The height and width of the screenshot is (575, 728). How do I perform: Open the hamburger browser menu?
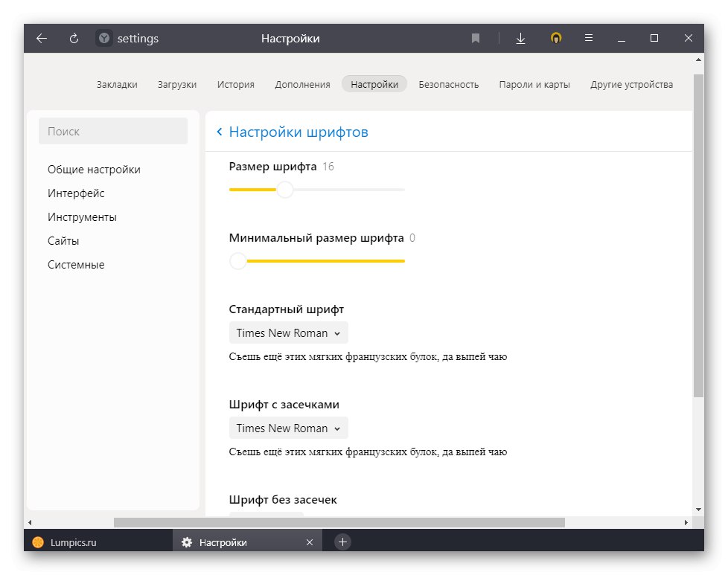coord(588,39)
